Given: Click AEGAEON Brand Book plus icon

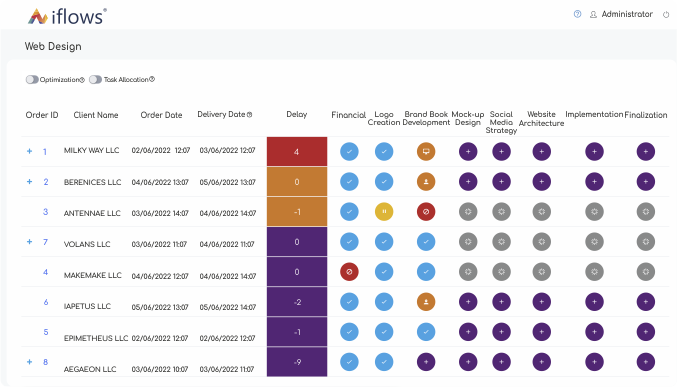Looking at the screenshot, I should coord(426,362).
